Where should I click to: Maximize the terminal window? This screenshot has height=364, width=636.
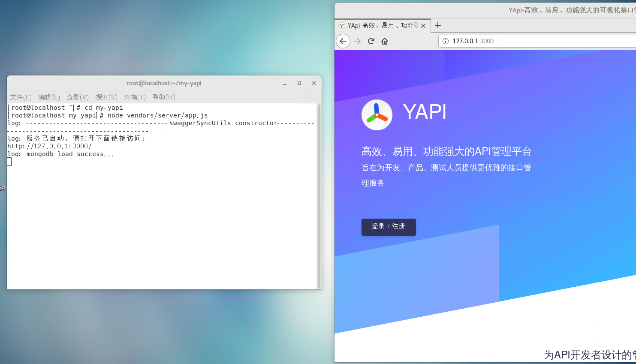pos(299,83)
